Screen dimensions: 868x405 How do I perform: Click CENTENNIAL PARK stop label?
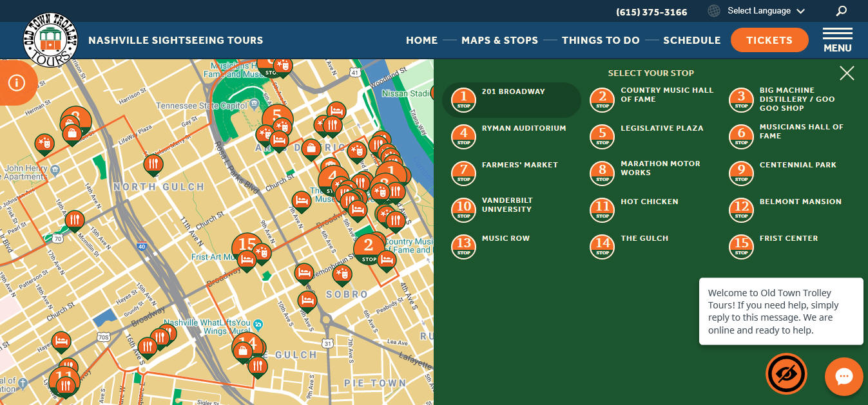pos(798,165)
